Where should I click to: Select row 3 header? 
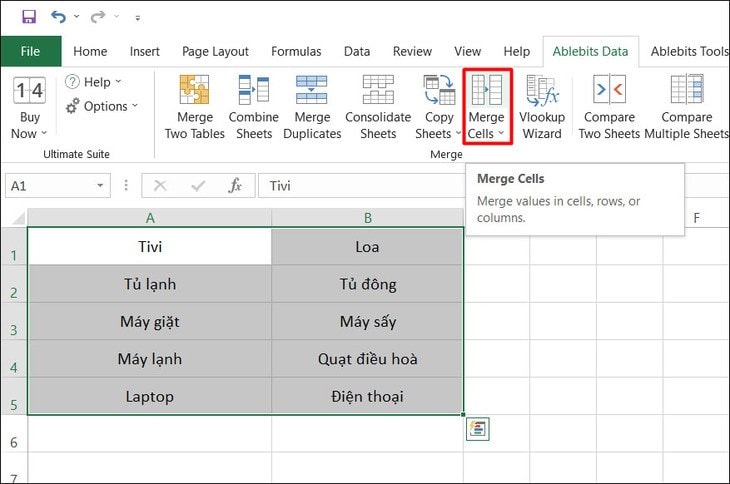tap(14, 322)
